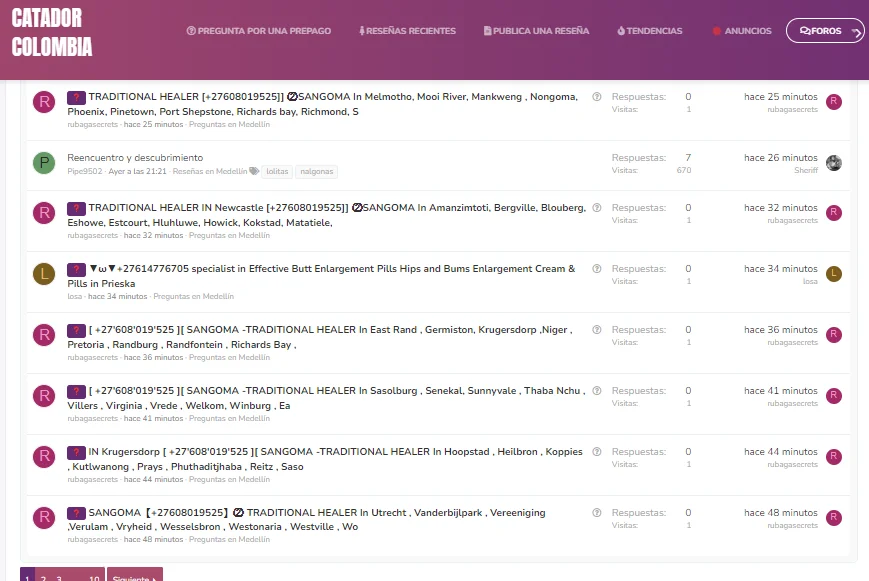Open the Foros navigation button
The image size is (869, 581).
click(825, 30)
